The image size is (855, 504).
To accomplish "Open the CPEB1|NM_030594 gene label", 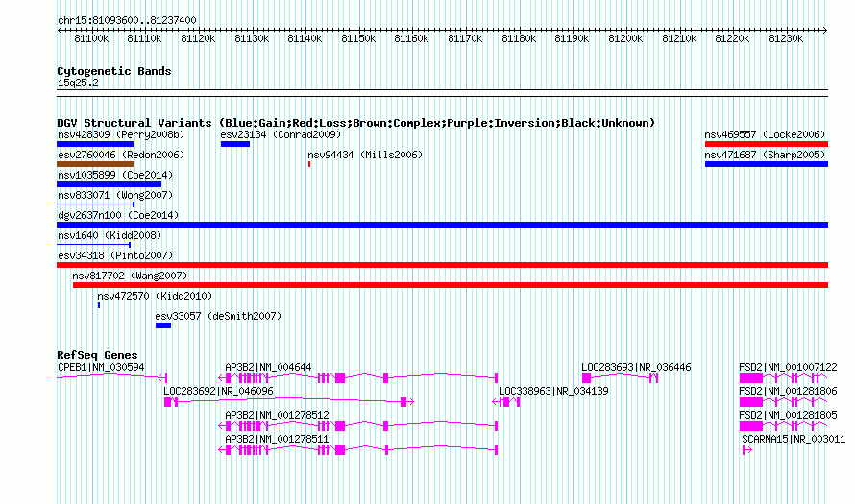I will coord(101,368).
